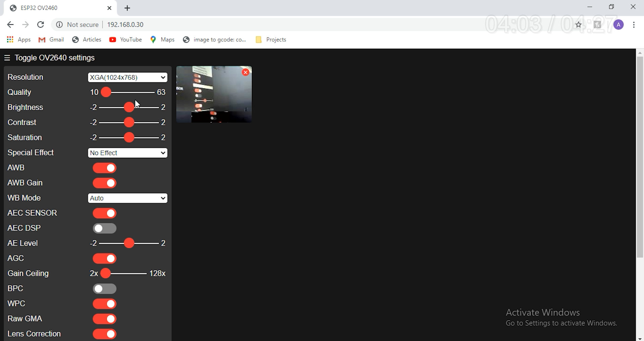
Task: Navigate back in the browser
Action: coord(10,25)
